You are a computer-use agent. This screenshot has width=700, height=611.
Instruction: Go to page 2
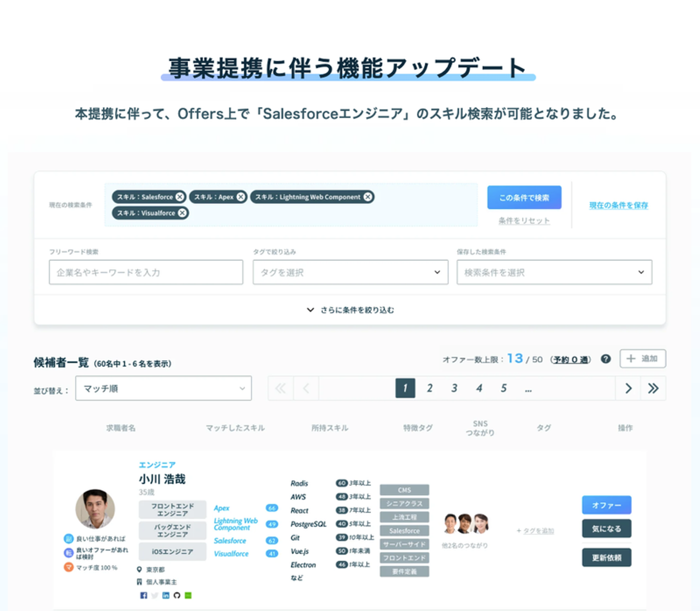point(430,388)
